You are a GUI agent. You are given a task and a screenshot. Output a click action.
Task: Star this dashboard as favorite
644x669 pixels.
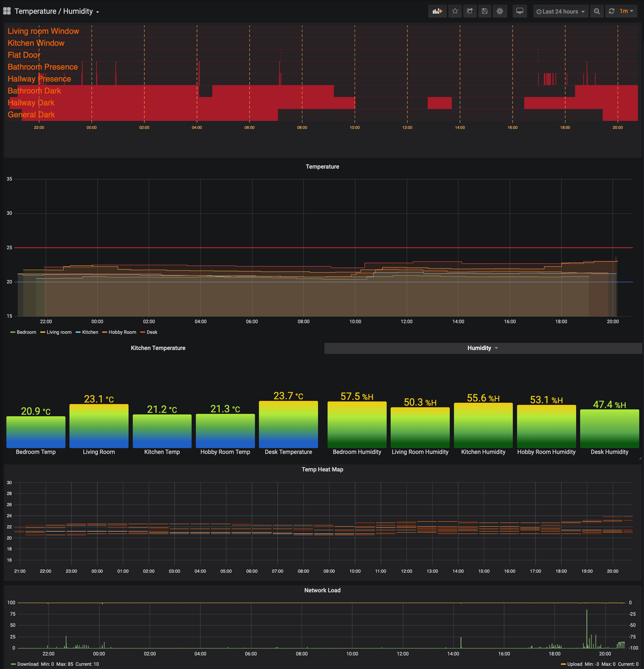455,11
